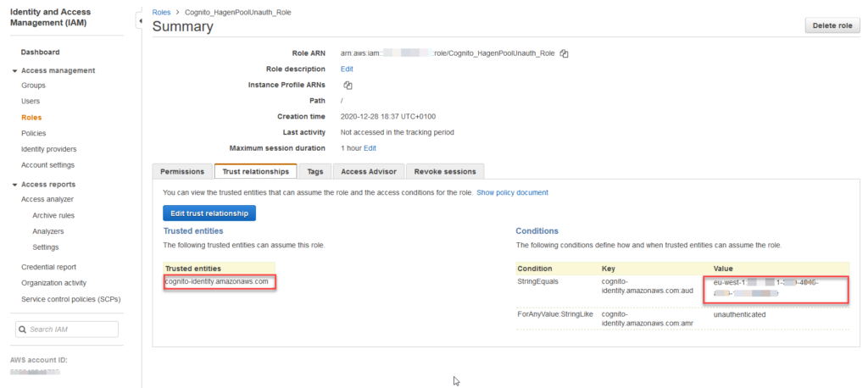Edit the role description link
The image size is (868, 388).
tap(347, 69)
